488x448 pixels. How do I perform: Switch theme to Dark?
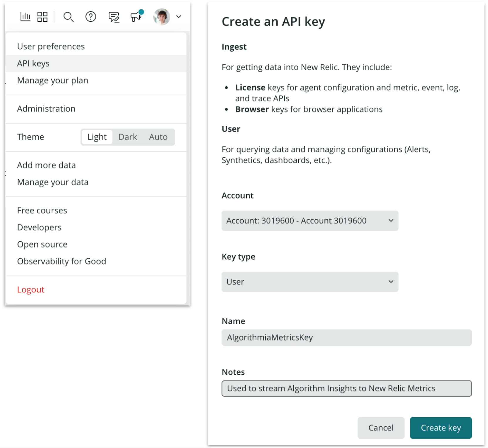point(127,137)
